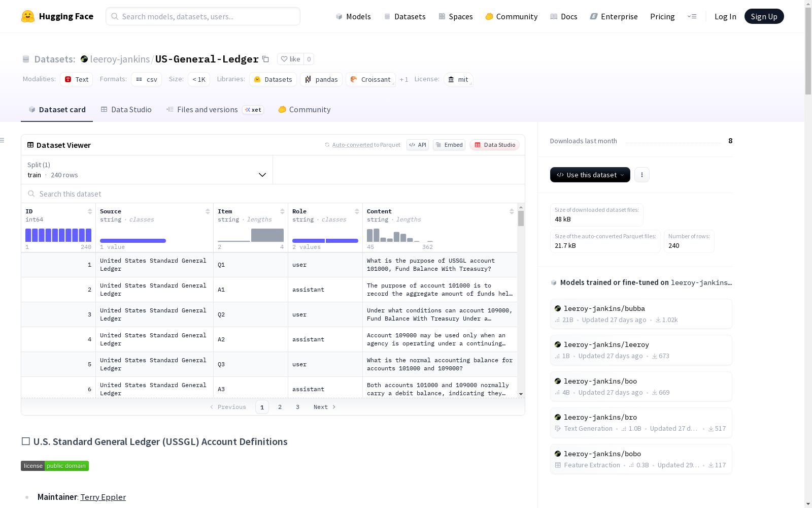Sort the Item column
Viewport: 812px width, 508px height.
[282, 211]
